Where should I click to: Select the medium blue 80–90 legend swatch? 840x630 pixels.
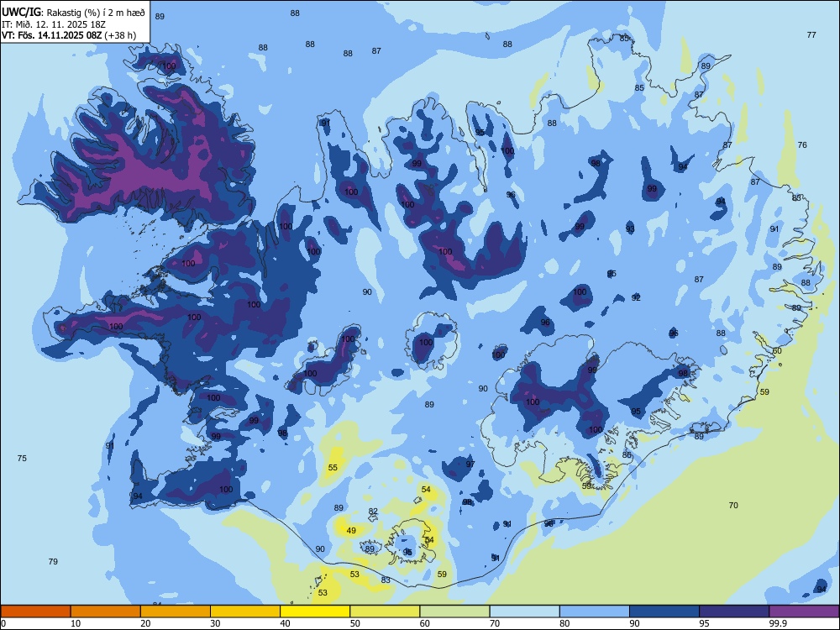click(x=595, y=612)
